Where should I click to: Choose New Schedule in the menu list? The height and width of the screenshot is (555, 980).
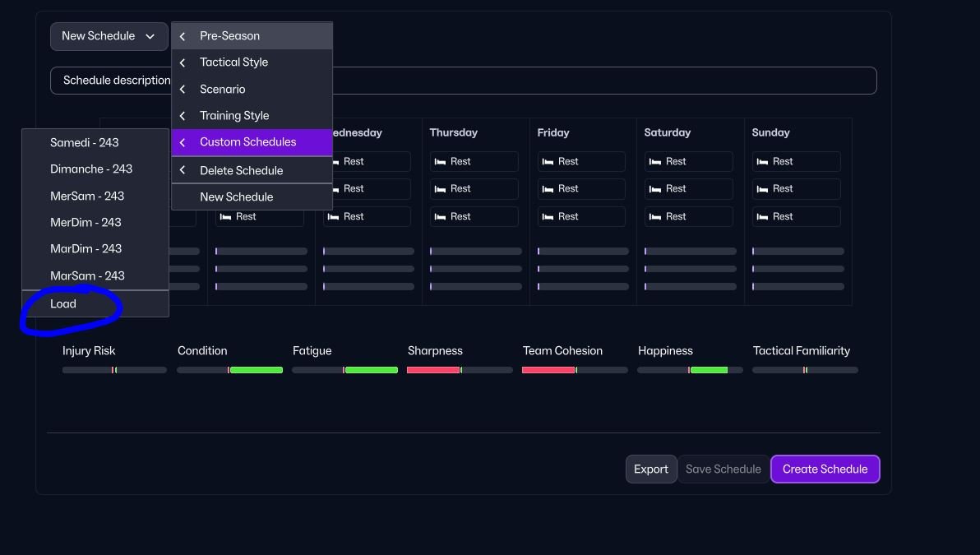coord(252,197)
